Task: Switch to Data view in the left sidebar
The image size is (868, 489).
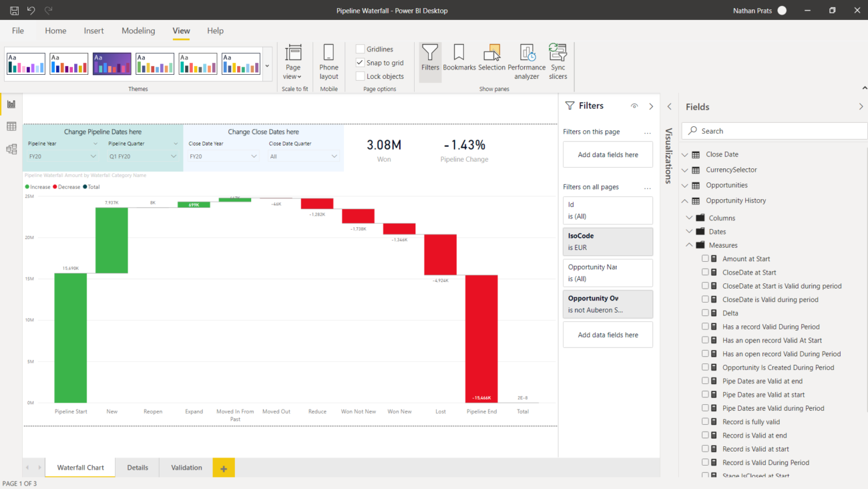Action: point(11,126)
